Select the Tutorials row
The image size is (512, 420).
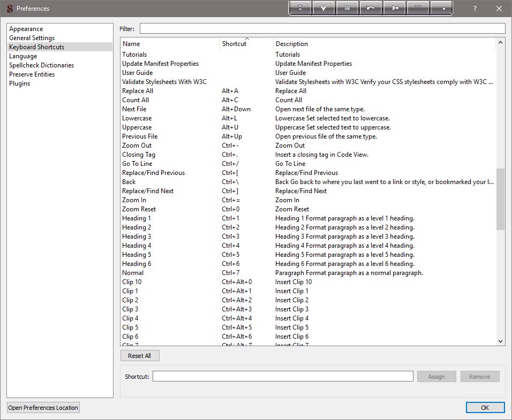(308, 55)
